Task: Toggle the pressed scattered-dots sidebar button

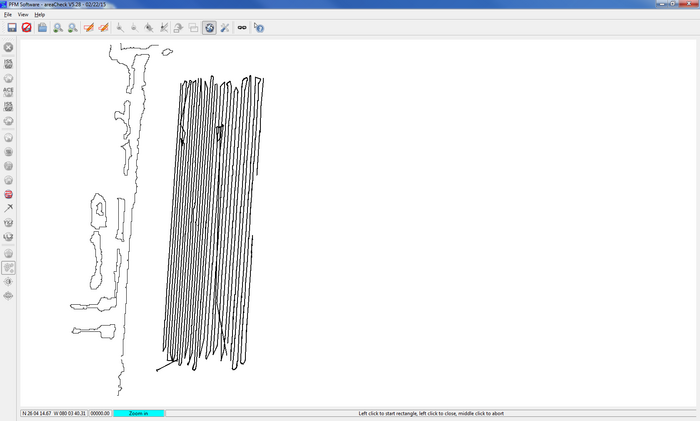Action: 8,267
